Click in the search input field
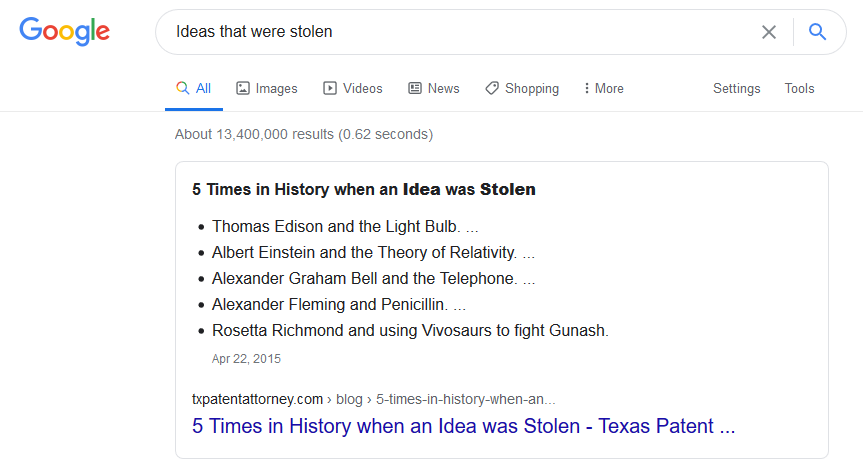The height and width of the screenshot is (460, 863). pos(450,32)
